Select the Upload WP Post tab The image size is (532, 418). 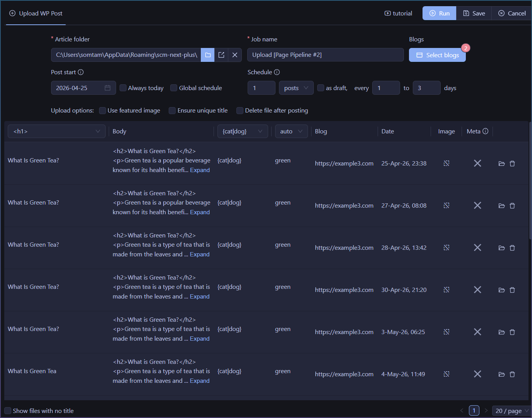(36, 14)
